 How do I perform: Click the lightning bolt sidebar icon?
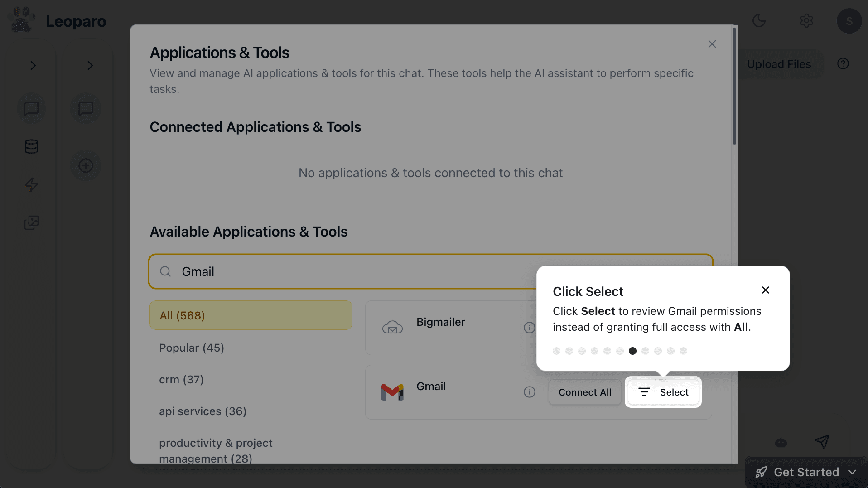pos(31,184)
